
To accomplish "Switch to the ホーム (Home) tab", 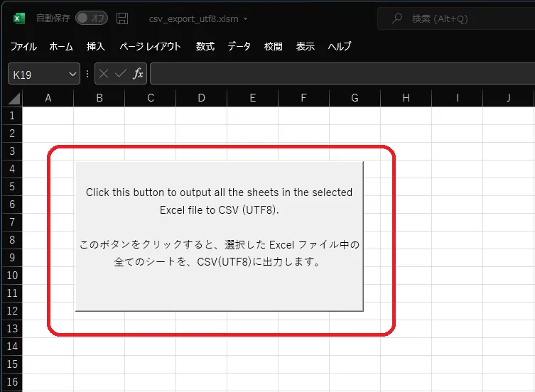I will (x=61, y=47).
